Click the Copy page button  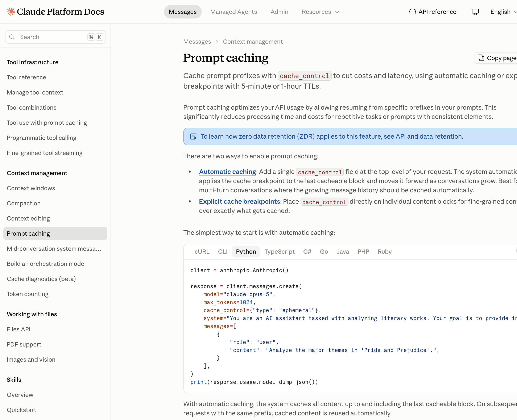coord(496,58)
